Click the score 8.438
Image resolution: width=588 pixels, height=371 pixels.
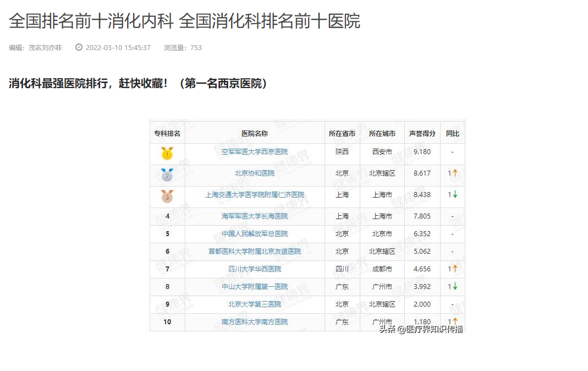[x=422, y=195]
